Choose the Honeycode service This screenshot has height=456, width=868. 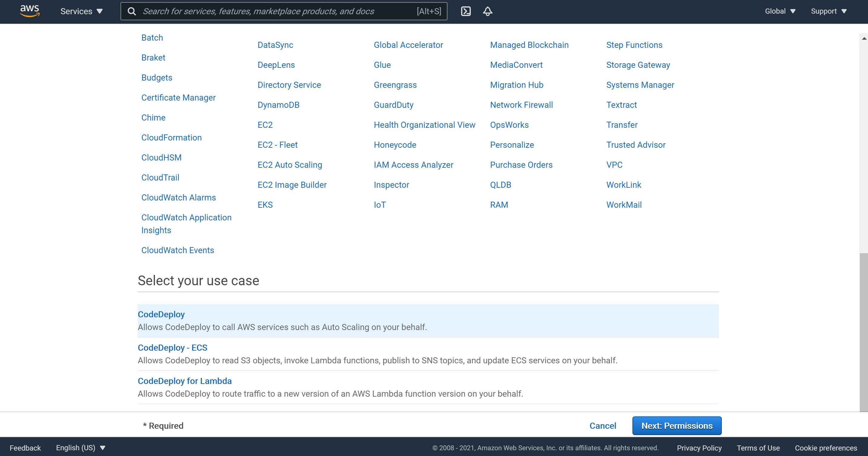(395, 145)
